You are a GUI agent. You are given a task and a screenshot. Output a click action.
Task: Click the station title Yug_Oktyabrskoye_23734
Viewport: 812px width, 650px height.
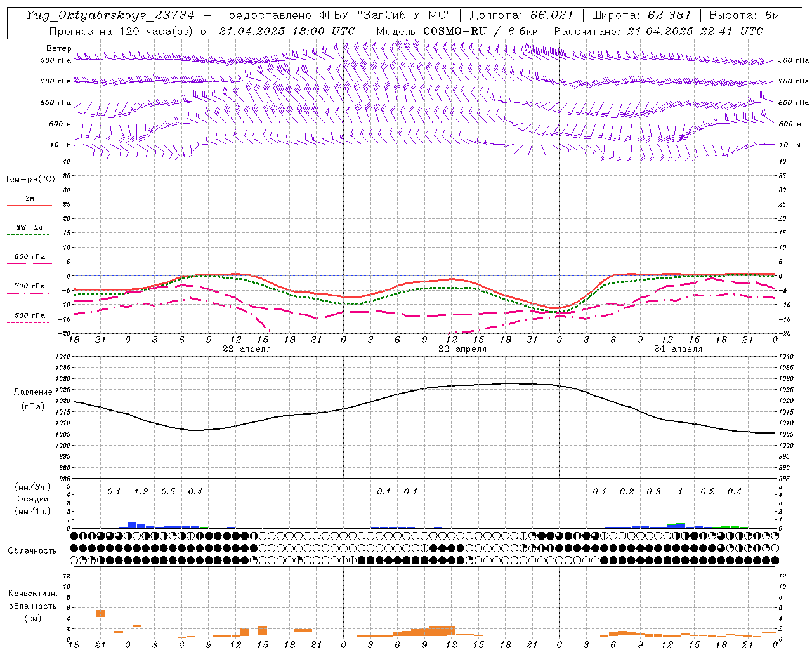coord(110,15)
